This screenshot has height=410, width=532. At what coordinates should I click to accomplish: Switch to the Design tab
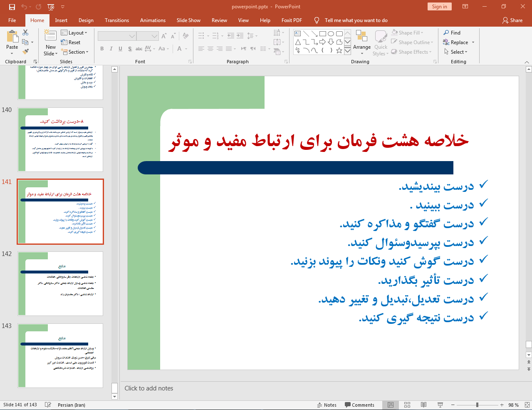(86, 20)
